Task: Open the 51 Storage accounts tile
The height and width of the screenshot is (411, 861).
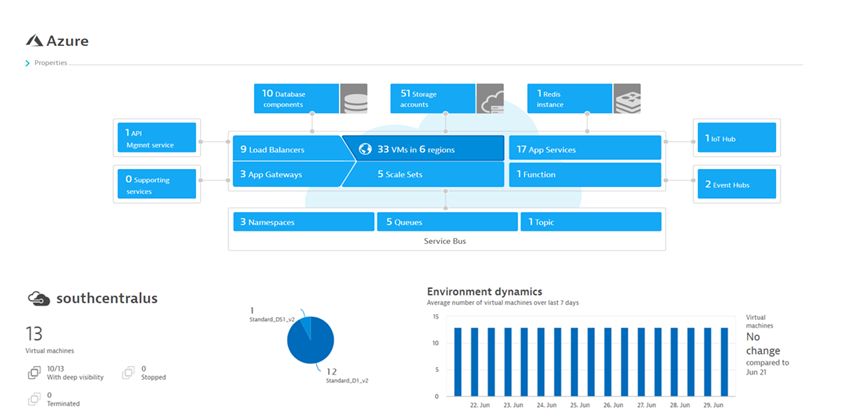Action: click(433, 98)
